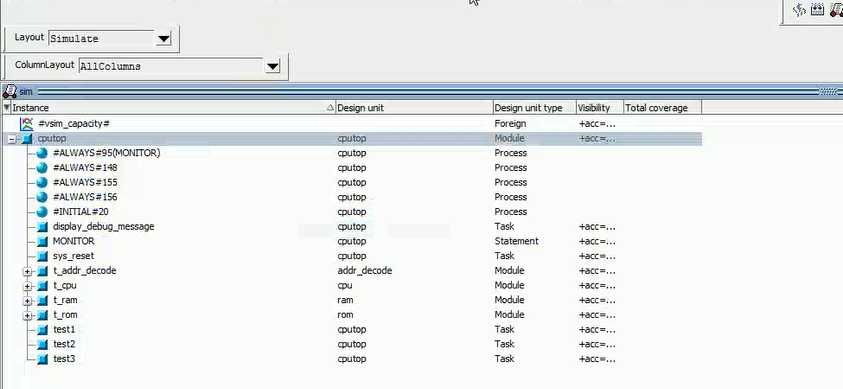Screen dimensions: 843x389
Task: Click the process icon beside #ALWAYS#95(MONITOR)
Action: click(x=42, y=153)
